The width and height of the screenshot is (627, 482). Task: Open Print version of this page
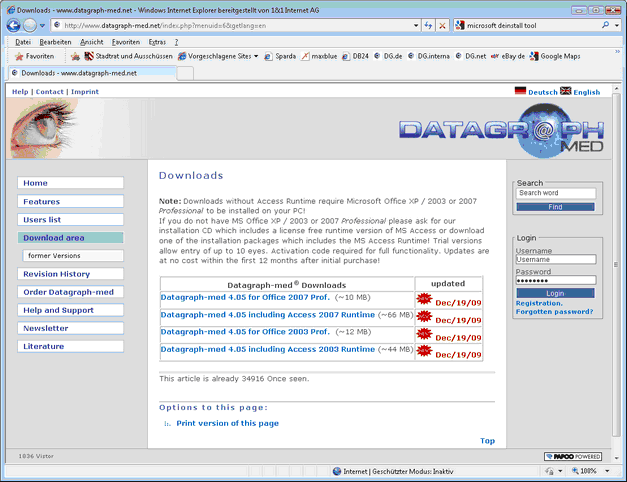227,423
